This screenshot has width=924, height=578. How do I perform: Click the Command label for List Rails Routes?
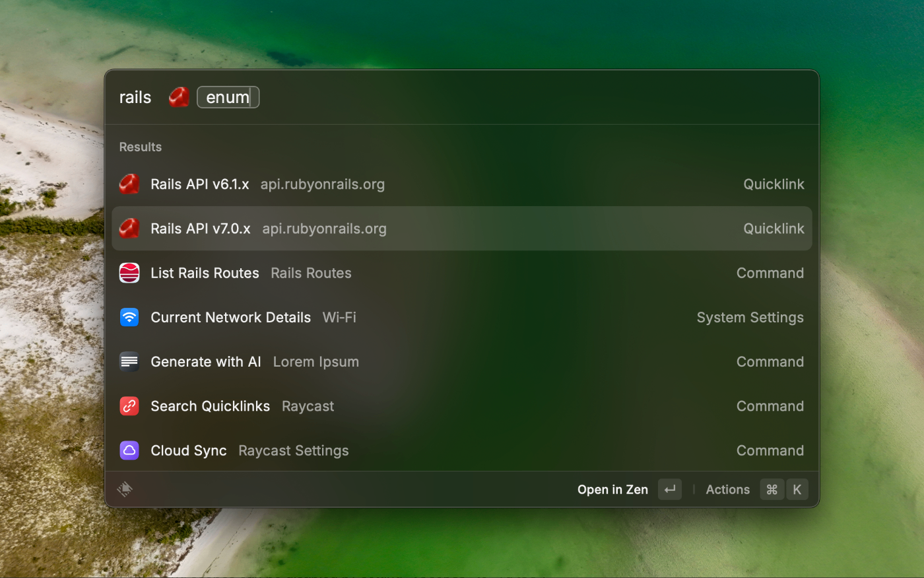tap(770, 273)
